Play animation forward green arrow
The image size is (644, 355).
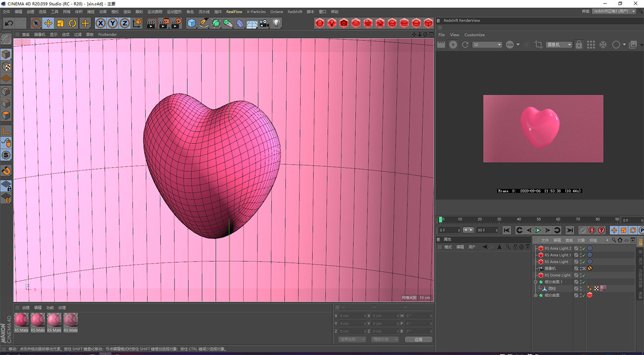click(538, 230)
